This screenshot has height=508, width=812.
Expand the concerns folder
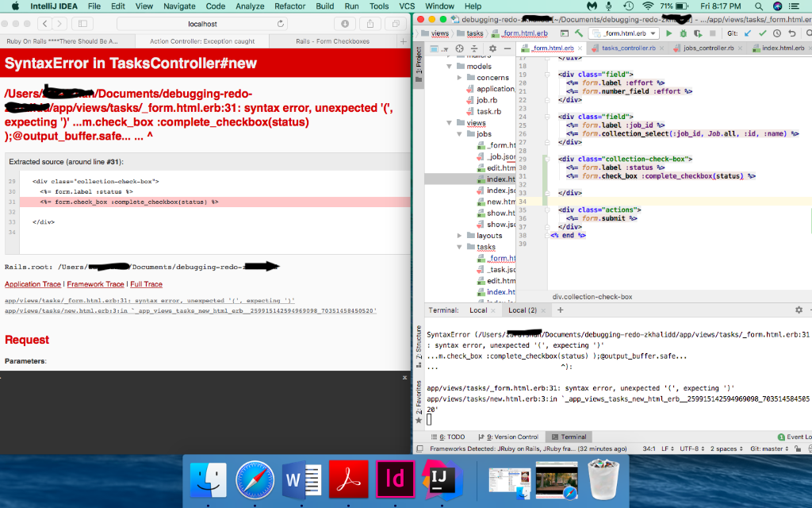459,78
